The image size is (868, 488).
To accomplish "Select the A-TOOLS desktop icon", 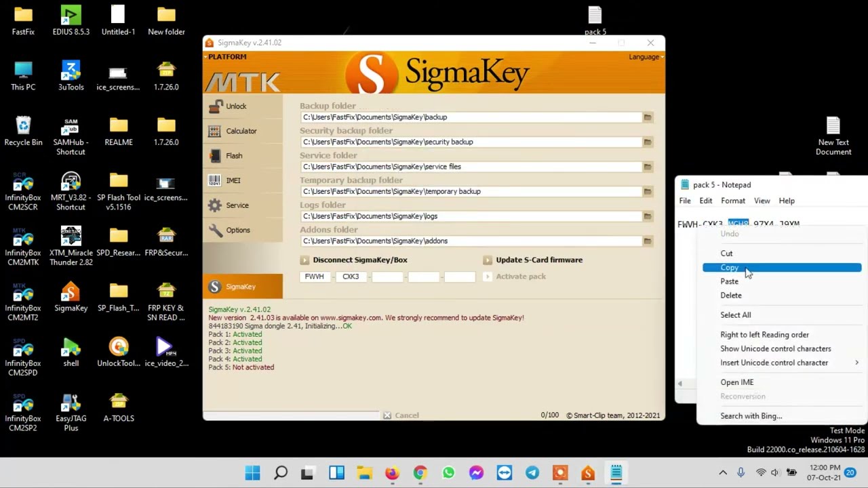I will click(119, 407).
